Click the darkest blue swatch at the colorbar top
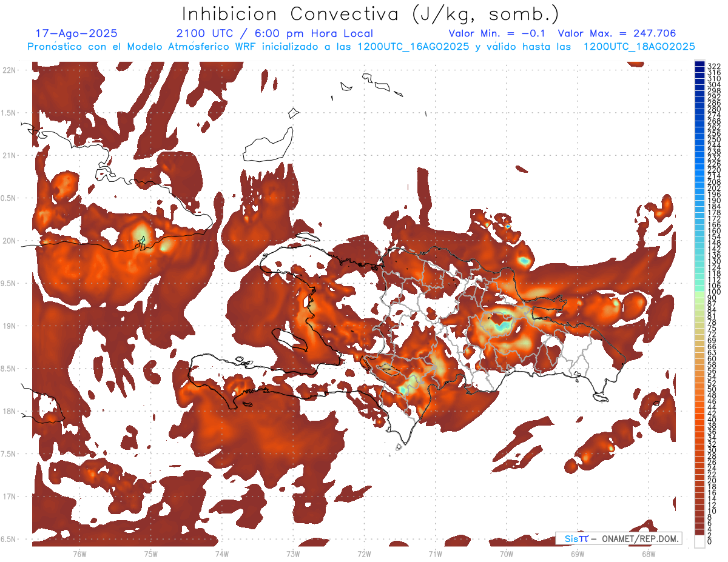 [700, 65]
